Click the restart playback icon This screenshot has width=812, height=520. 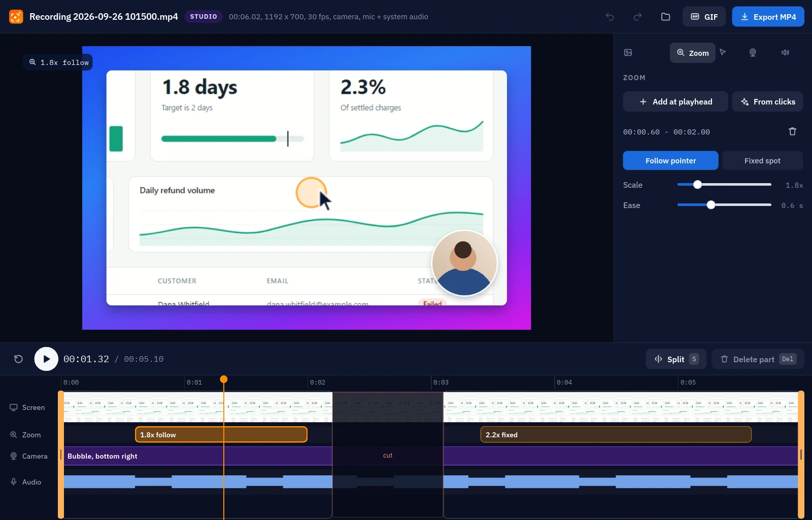click(19, 359)
